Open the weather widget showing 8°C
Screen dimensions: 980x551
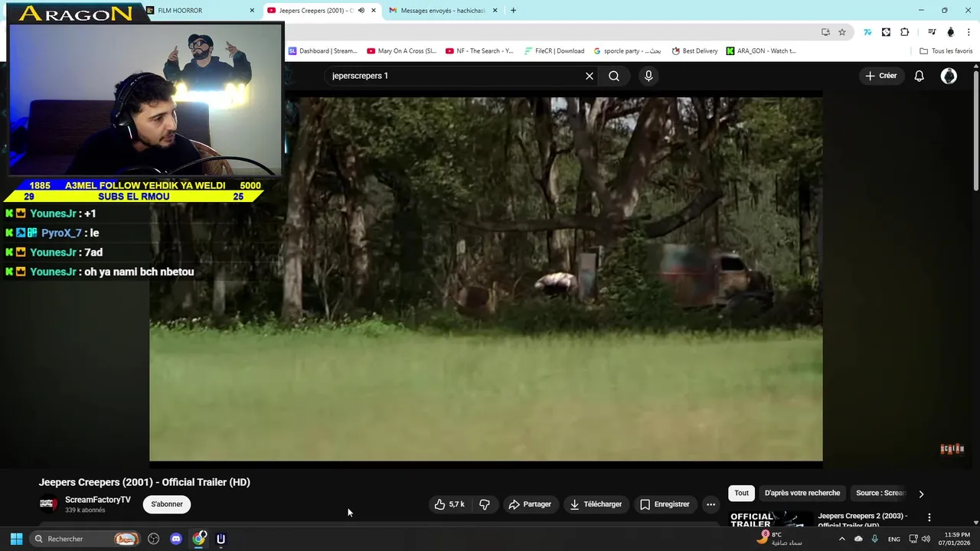click(779, 539)
